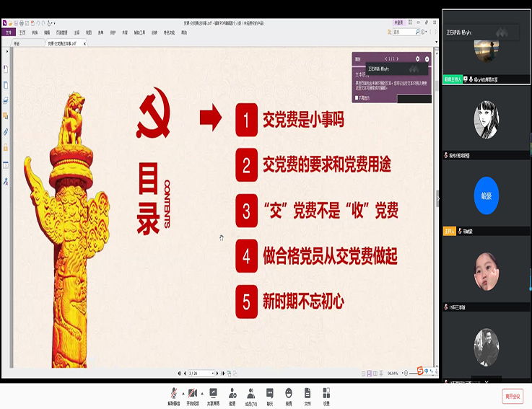Viewport: 532px width, 409px height.
Task: Close the open PDF document tab
Action: tap(84, 43)
